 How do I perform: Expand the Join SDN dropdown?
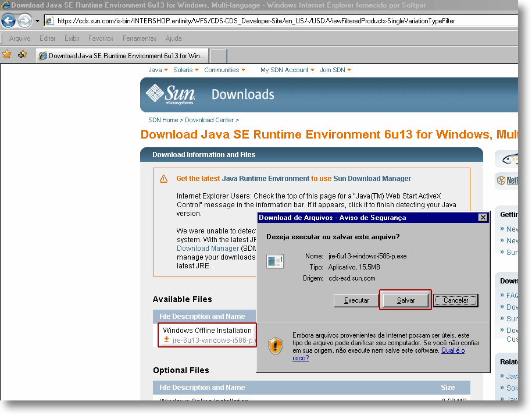pos(335,70)
